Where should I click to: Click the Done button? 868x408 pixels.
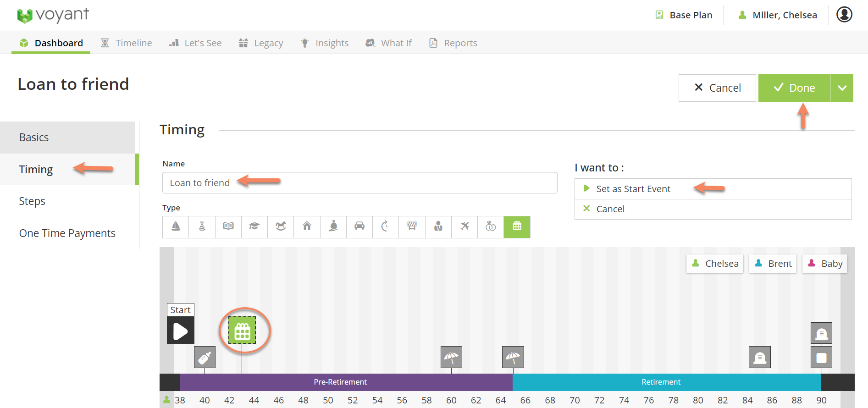click(x=794, y=88)
